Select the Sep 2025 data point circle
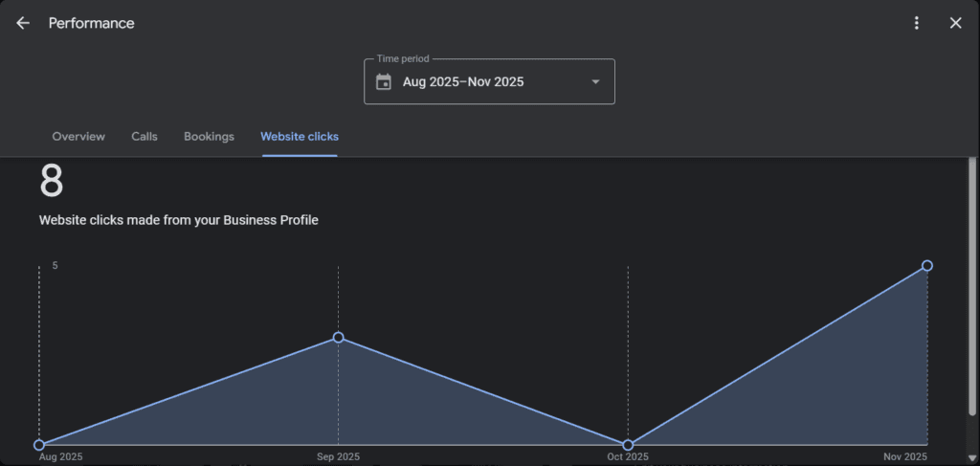 (x=338, y=337)
